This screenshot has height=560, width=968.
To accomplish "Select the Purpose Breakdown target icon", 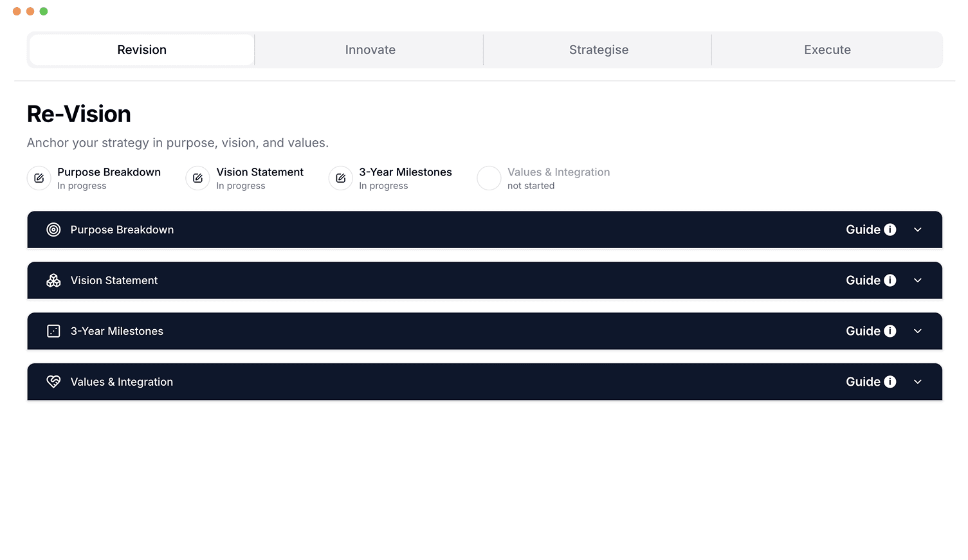I will (53, 230).
